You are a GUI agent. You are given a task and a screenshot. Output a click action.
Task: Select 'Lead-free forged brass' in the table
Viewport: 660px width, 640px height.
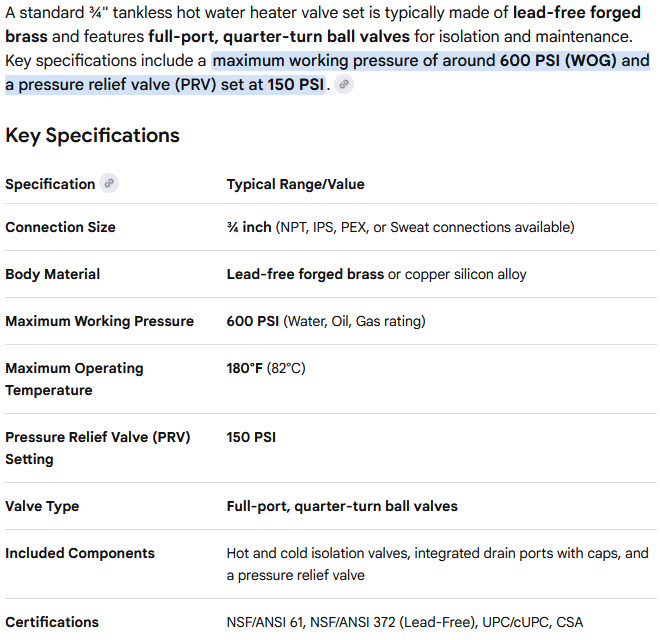[305, 274]
